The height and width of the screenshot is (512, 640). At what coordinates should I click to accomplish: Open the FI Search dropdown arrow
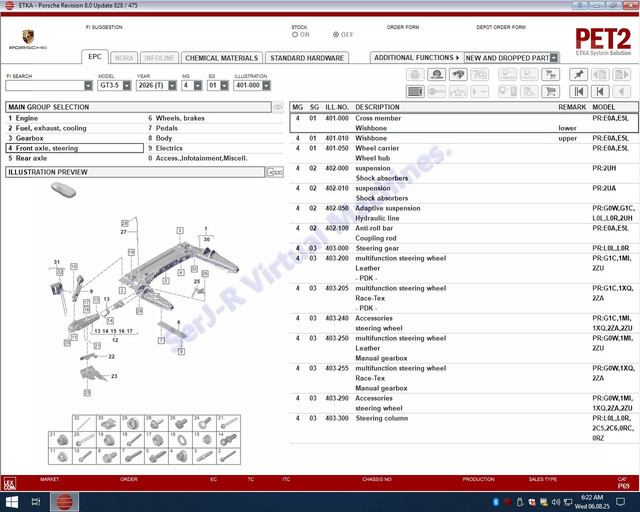[x=88, y=85]
